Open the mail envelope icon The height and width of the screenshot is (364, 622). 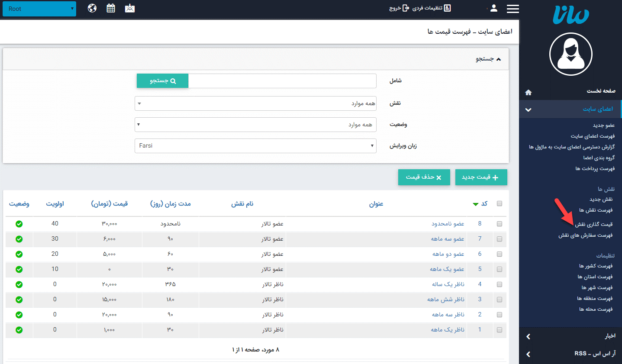129,8
